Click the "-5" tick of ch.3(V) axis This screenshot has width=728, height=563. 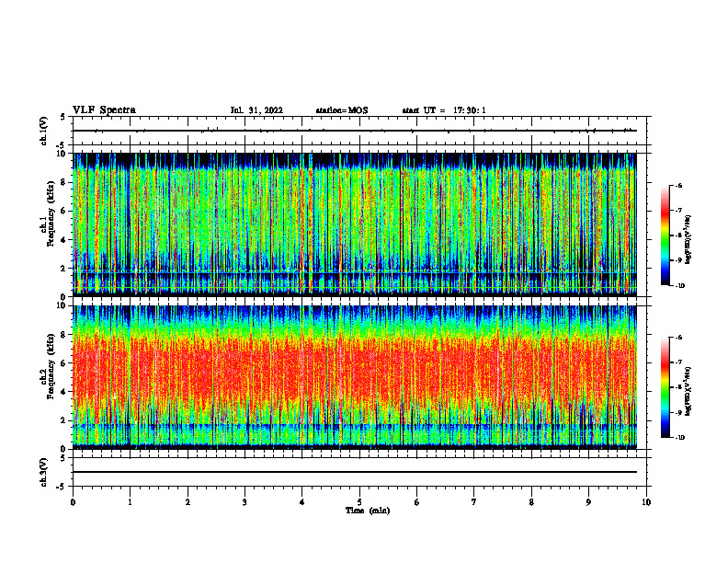pyautogui.click(x=63, y=487)
